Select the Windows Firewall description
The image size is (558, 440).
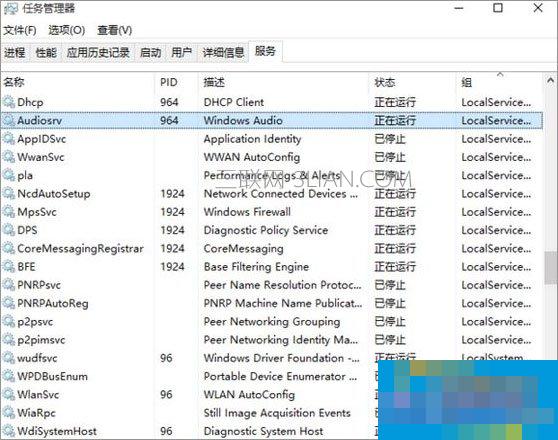(247, 212)
